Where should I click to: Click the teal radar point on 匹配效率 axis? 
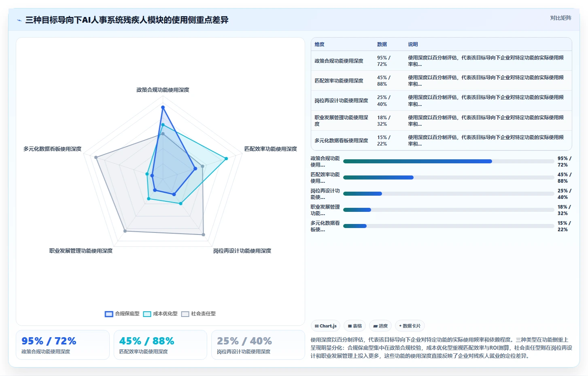point(226,158)
